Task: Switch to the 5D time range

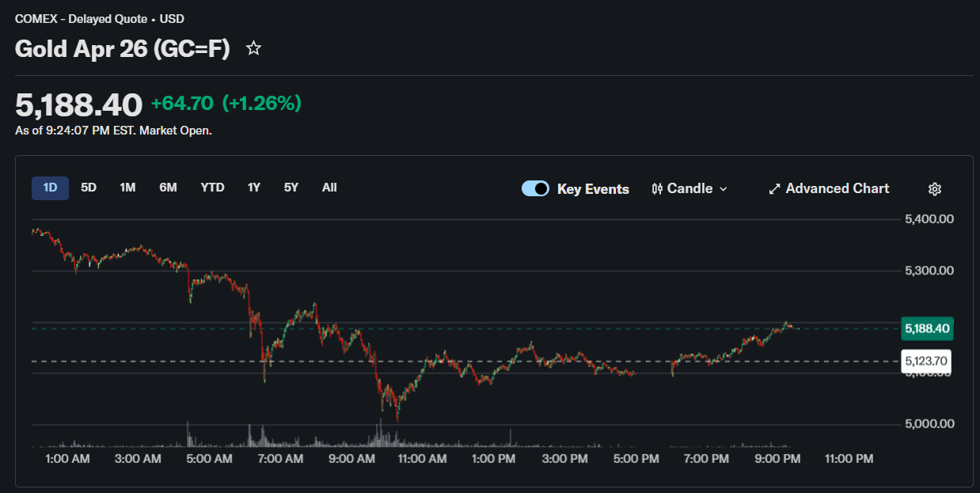Action: point(89,188)
